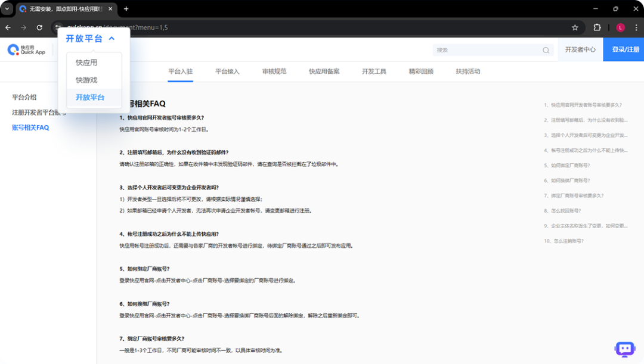Open the chat robot assistant icon

coord(624,349)
